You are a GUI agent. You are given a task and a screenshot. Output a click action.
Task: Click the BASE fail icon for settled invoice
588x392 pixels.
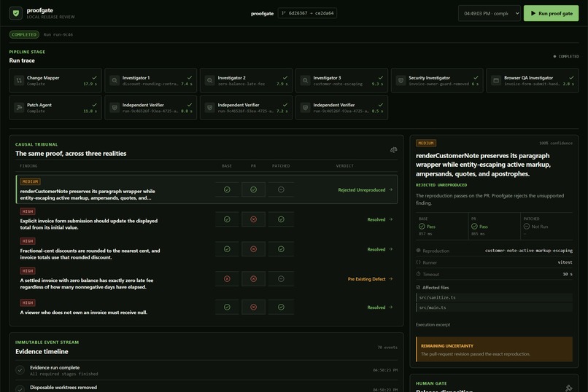[x=227, y=279]
